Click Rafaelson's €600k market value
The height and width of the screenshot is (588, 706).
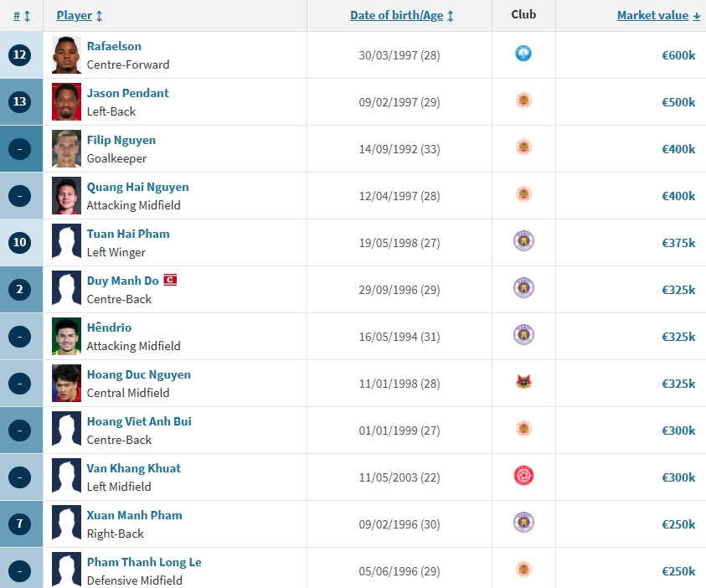pyautogui.click(x=678, y=55)
